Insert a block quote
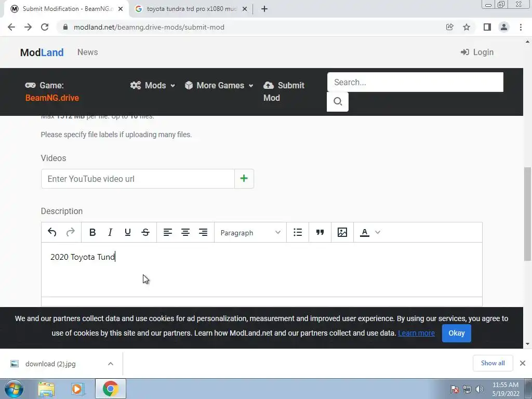This screenshot has width=532, height=399. click(x=320, y=232)
